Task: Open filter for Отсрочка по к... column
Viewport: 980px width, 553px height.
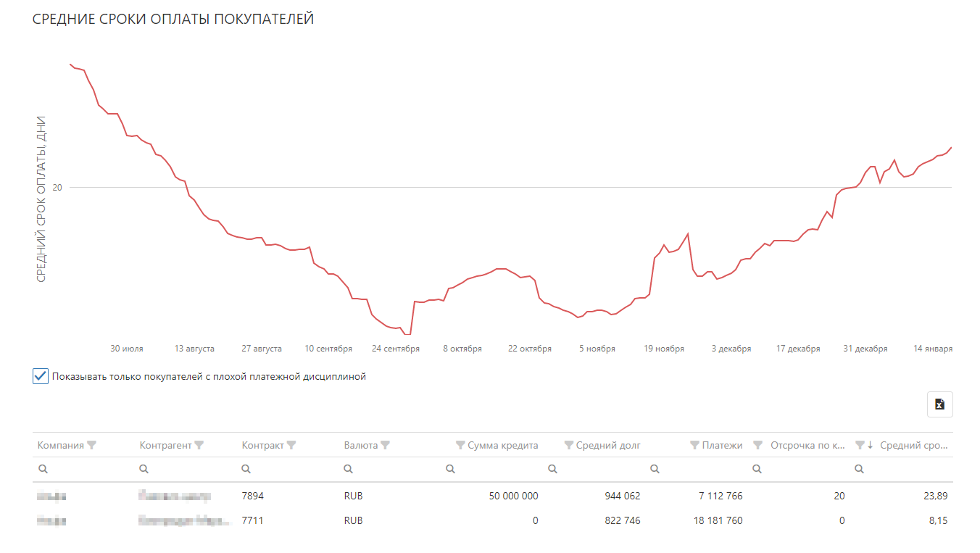Action: pos(758,445)
